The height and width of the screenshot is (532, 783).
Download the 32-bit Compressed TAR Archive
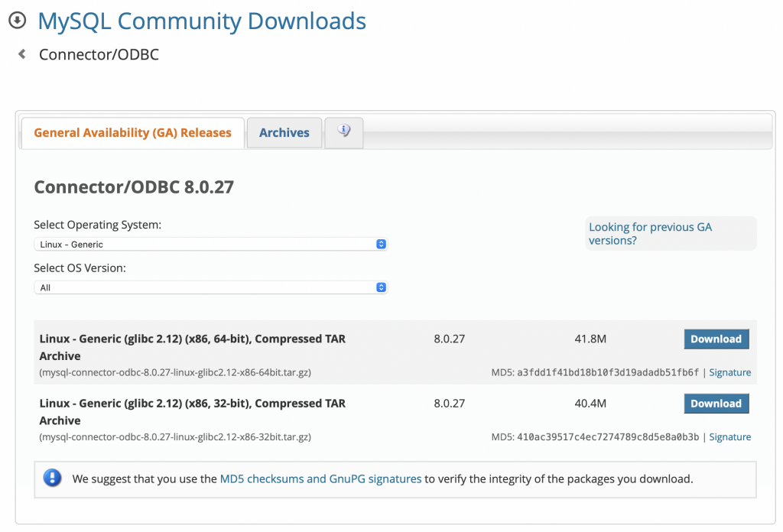pyautogui.click(x=716, y=404)
